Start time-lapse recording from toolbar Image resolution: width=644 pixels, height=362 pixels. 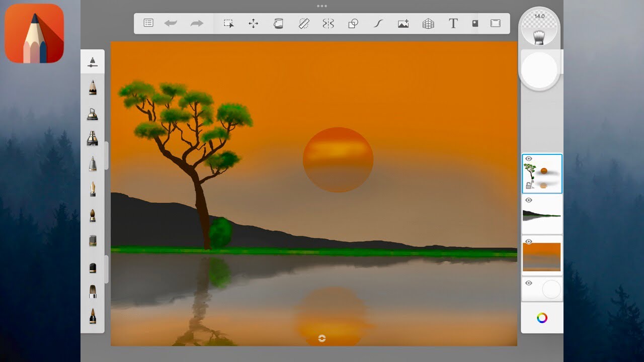[x=475, y=23]
